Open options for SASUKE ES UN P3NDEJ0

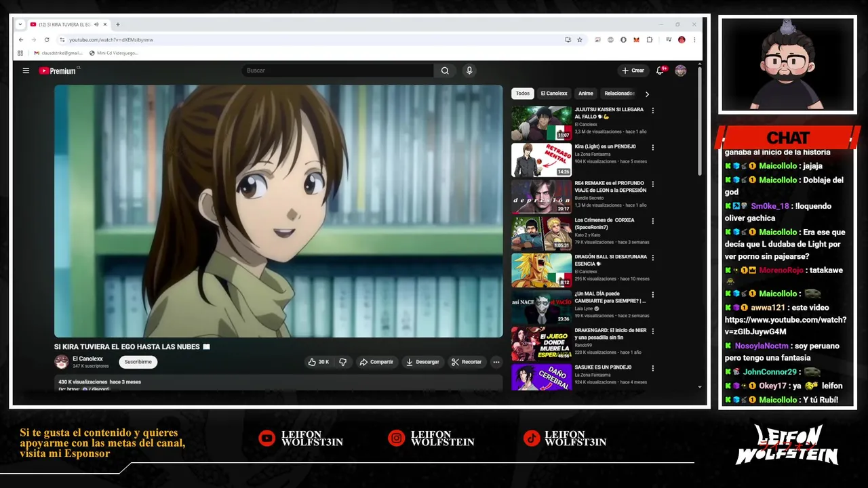coord(653,368)
